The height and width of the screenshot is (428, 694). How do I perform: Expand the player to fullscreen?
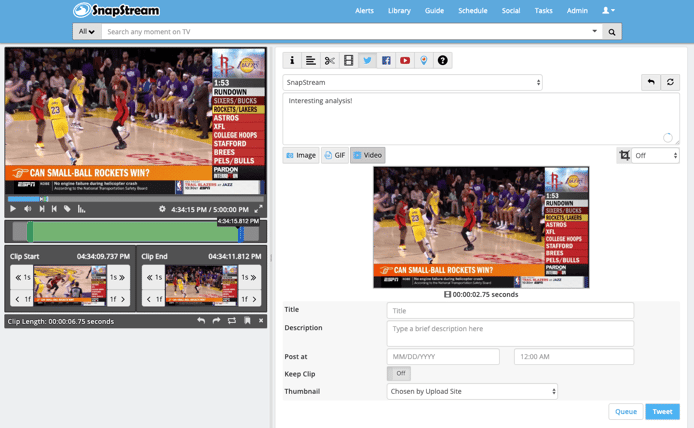pyautogui.click(x=258, y=209)
